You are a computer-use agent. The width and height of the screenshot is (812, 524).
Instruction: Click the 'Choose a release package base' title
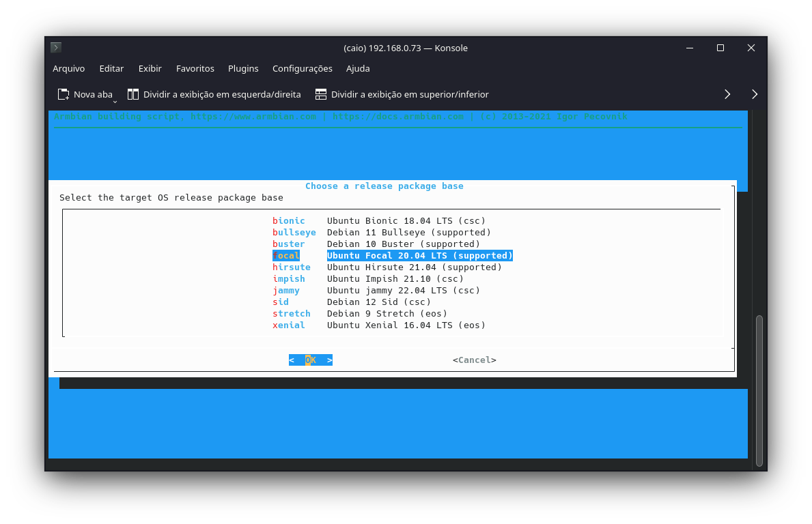coord(384,186)
